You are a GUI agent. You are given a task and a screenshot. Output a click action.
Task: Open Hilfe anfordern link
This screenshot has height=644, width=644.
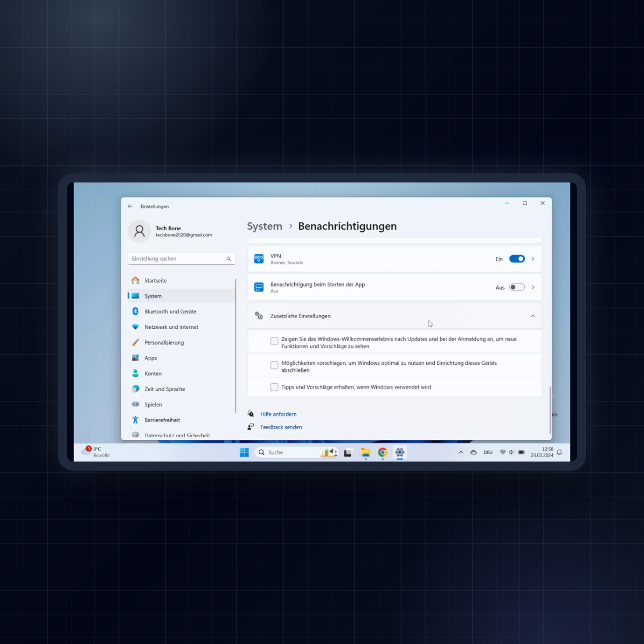pyautogui.click(x=279, y=414)
